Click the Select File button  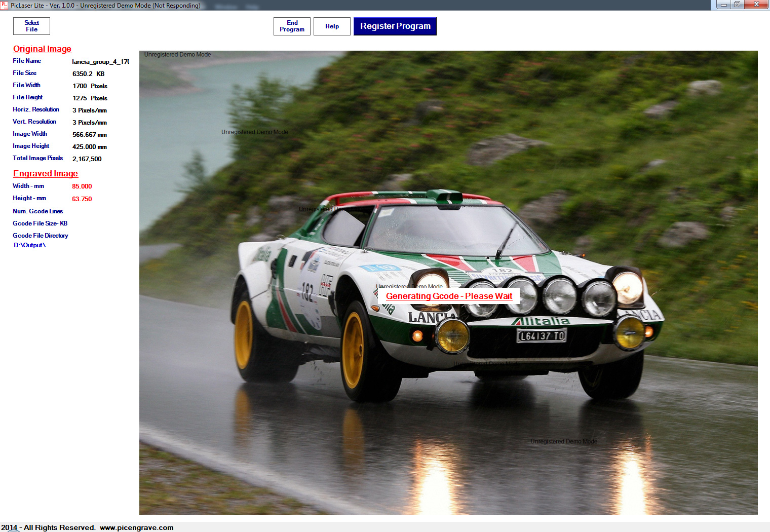tap(31, 26)
